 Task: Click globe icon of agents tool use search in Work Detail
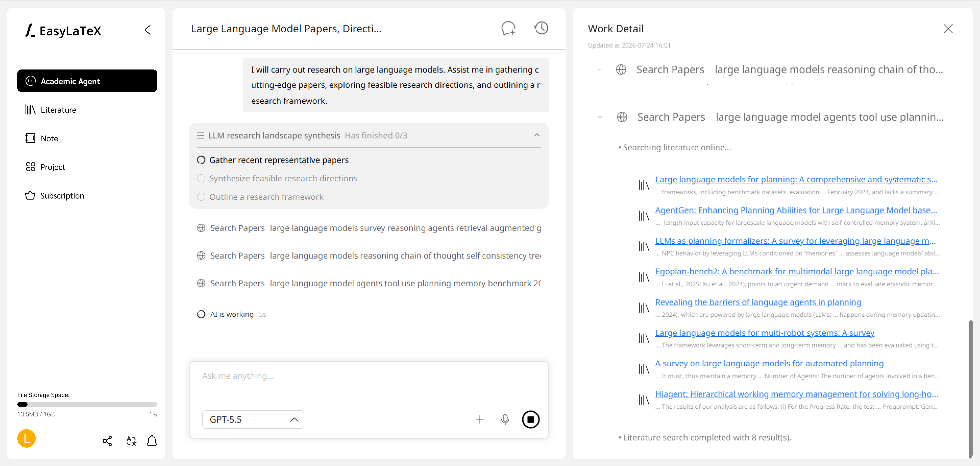click(x=622, y=117)
